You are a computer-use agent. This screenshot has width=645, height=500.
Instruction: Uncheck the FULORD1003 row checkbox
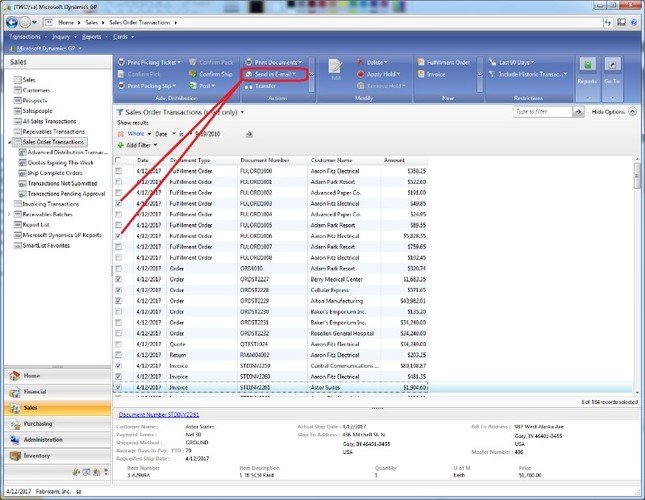(x=118, y=204)
